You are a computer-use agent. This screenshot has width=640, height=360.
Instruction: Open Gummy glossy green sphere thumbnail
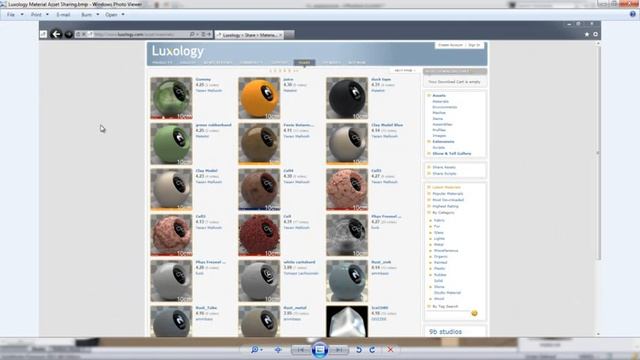click(171, 98)
